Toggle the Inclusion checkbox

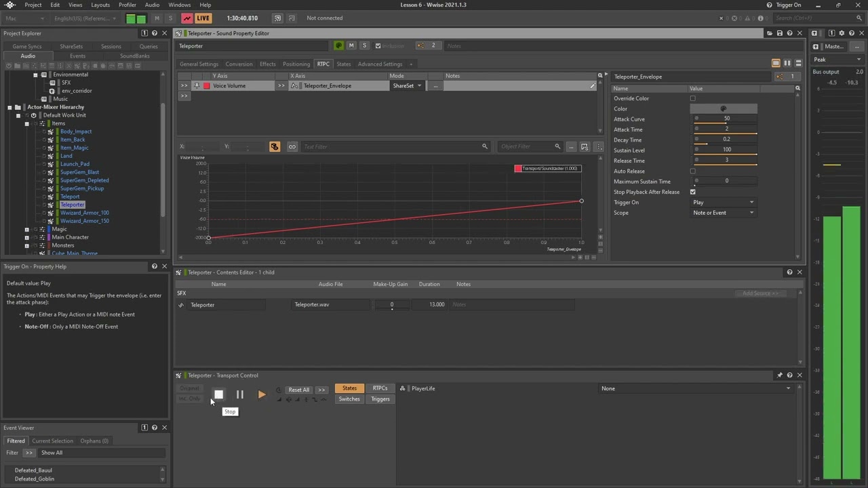[378, 46]
